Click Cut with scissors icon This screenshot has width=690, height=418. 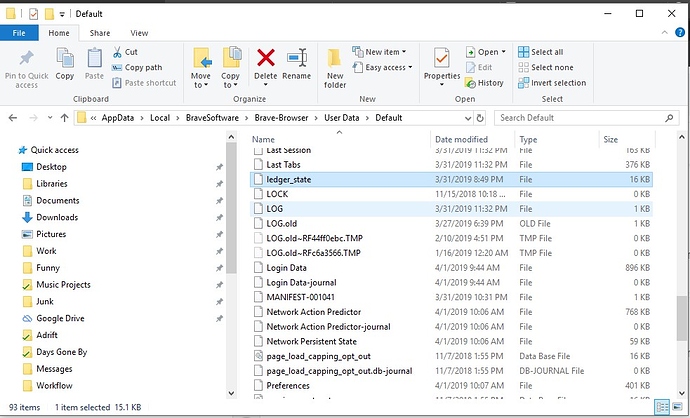click(125, 52)
